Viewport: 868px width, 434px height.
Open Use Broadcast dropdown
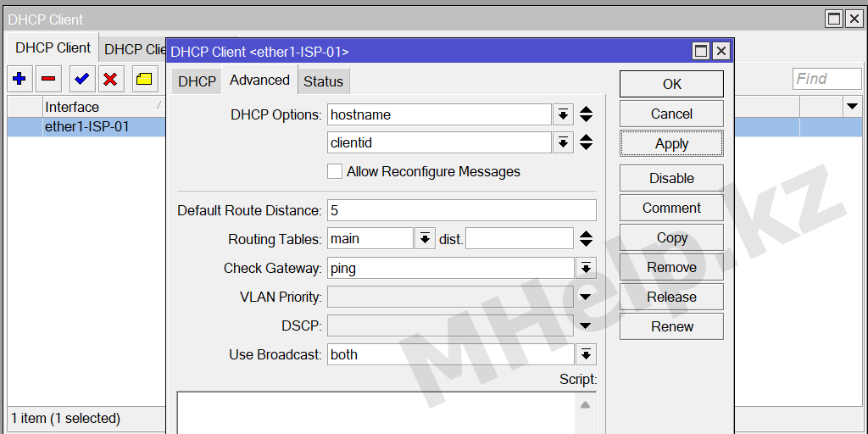[x=586, y=354]
